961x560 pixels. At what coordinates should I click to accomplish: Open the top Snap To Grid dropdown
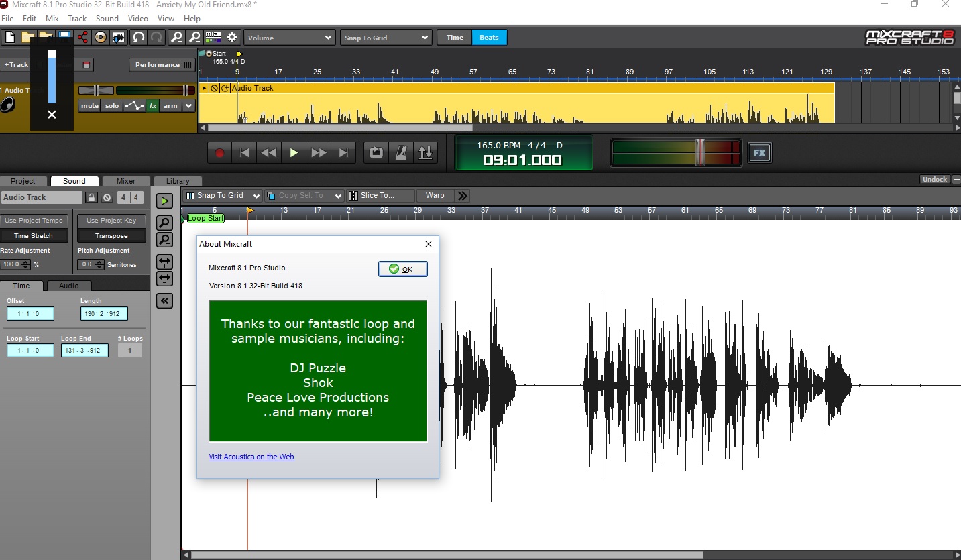pos(386,38)
